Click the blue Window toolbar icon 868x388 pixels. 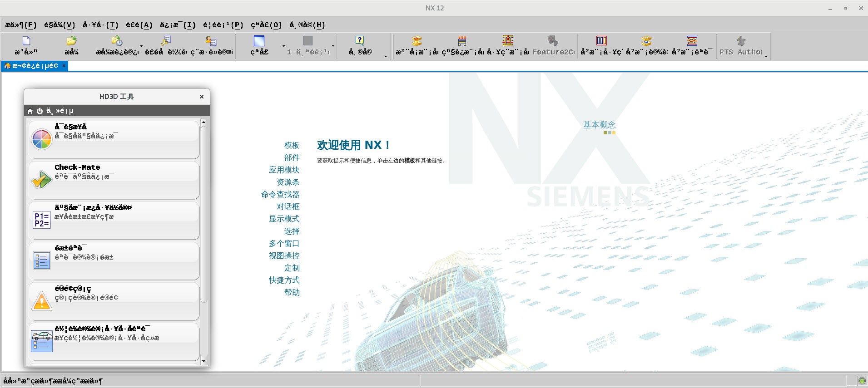tap(259, 41)
